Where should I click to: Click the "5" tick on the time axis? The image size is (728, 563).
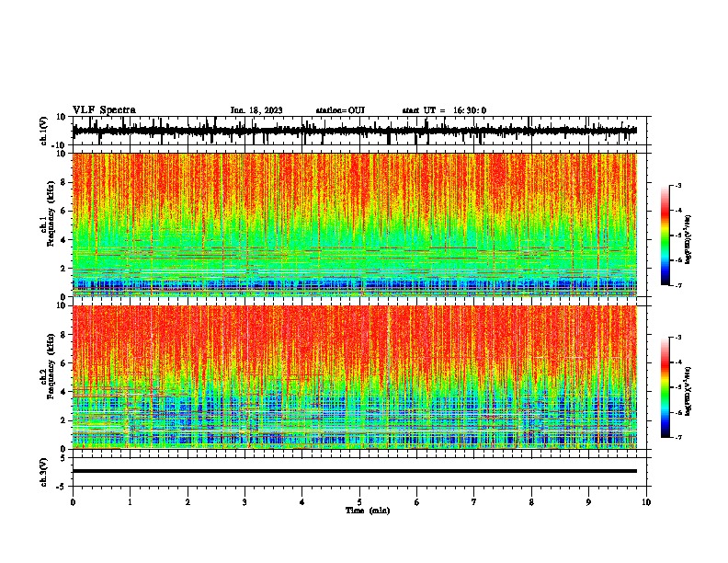pyautogui.click(x=359, y=502)
